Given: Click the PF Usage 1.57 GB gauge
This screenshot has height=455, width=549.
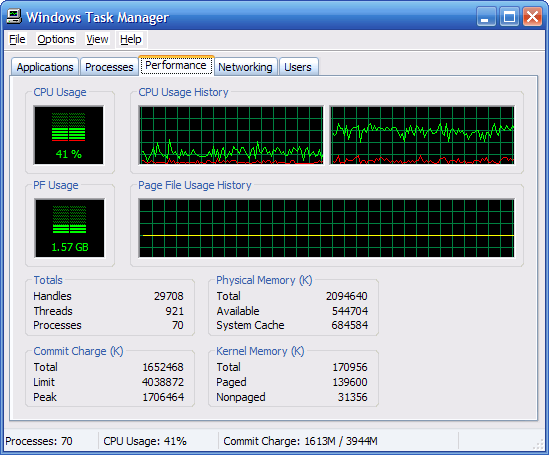Looking at the screenshot, I should [x=69, y=228].
